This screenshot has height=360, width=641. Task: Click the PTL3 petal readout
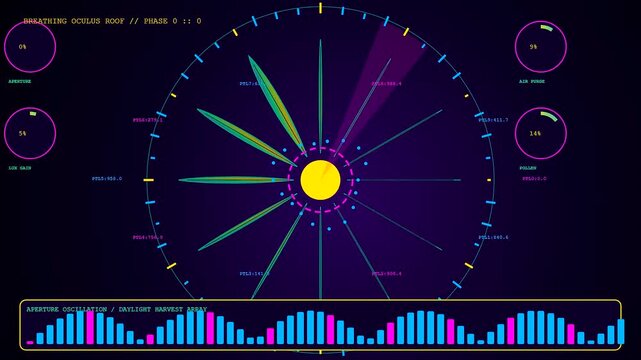(254, 274)
